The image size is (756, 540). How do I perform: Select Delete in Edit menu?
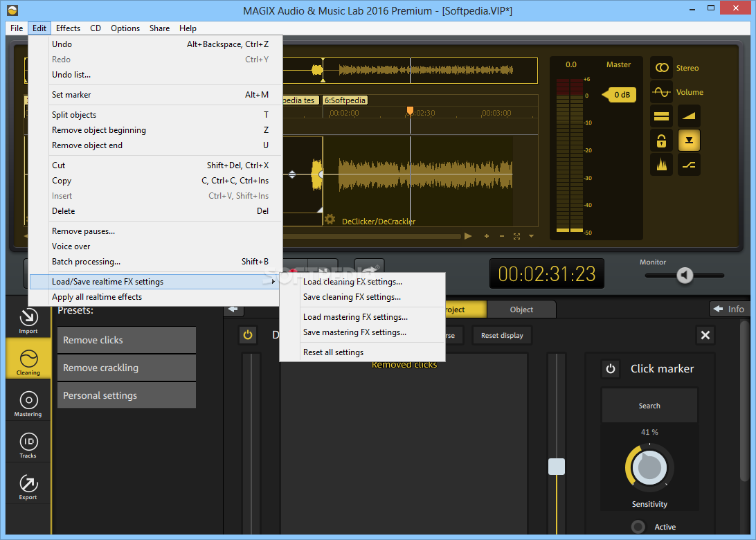[155, 210]
